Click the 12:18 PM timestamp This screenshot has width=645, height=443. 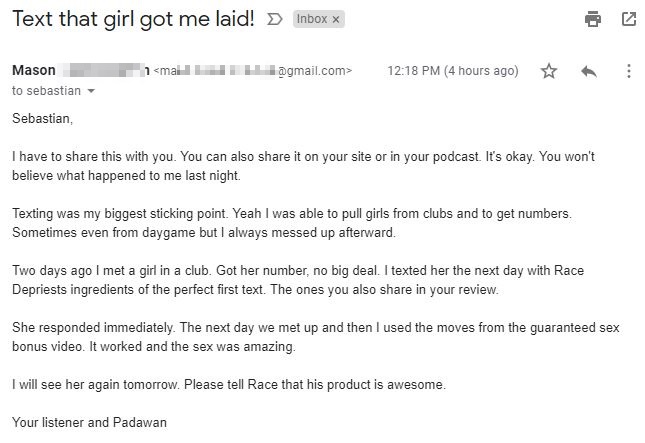[453, 71]
